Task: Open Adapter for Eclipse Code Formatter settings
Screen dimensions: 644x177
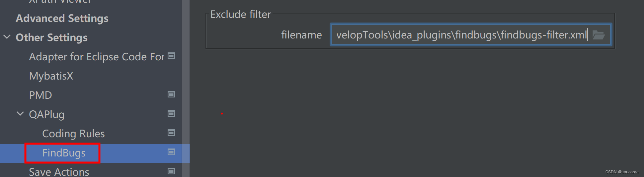Action: pos(97,57)
